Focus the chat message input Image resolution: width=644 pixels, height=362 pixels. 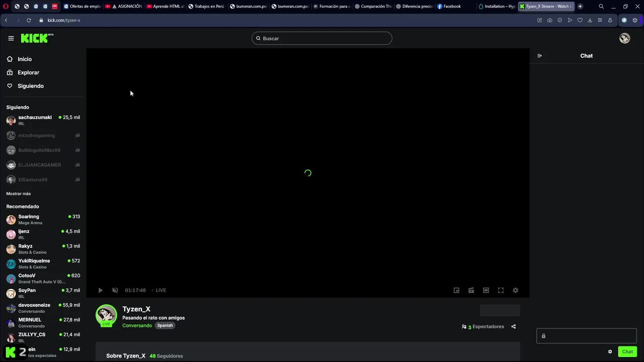[x=586, y=336]
